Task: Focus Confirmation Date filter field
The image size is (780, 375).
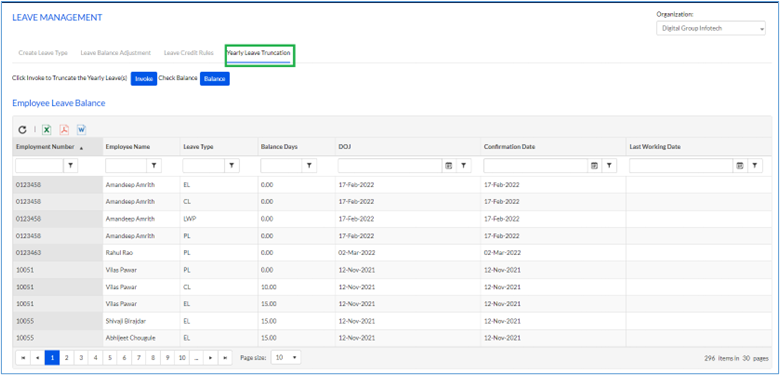Action: point(536,166)
